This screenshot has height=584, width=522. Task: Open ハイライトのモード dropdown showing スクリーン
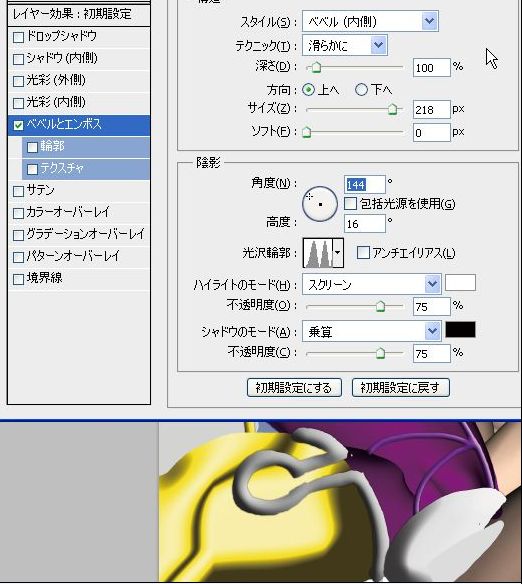pos(372,285)
